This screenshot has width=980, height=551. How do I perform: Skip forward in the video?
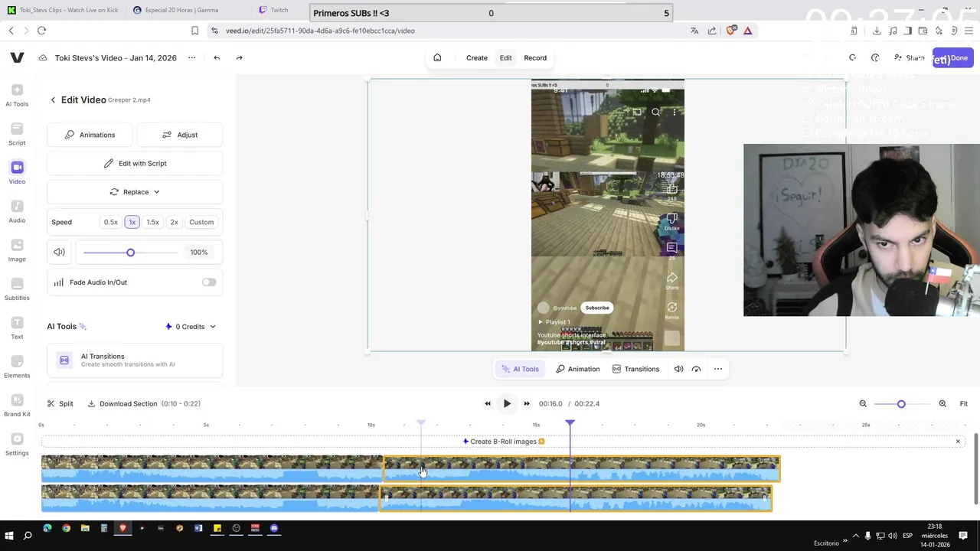click(527, 403)
